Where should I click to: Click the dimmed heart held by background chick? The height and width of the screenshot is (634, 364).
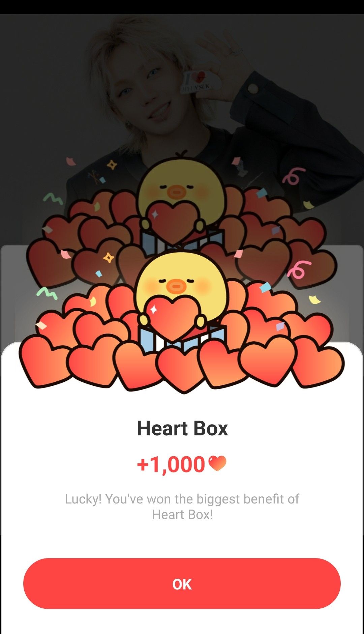173,221
